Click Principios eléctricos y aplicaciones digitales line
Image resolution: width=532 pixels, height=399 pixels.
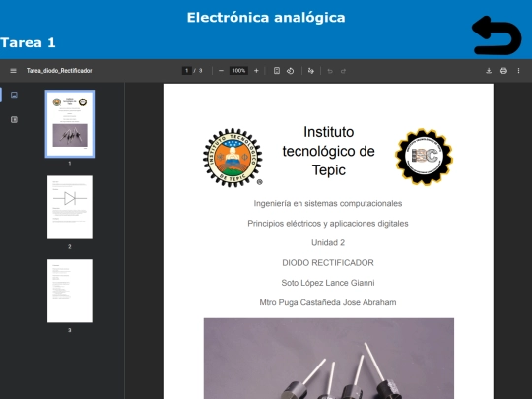click(328, 224)
